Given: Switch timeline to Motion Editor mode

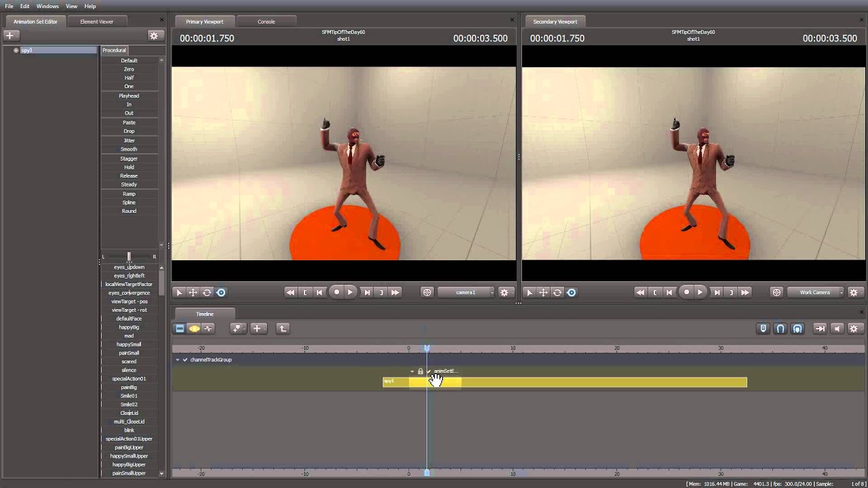Looking at the screenshot, I should pyautogui.click(x=194, y=328).
